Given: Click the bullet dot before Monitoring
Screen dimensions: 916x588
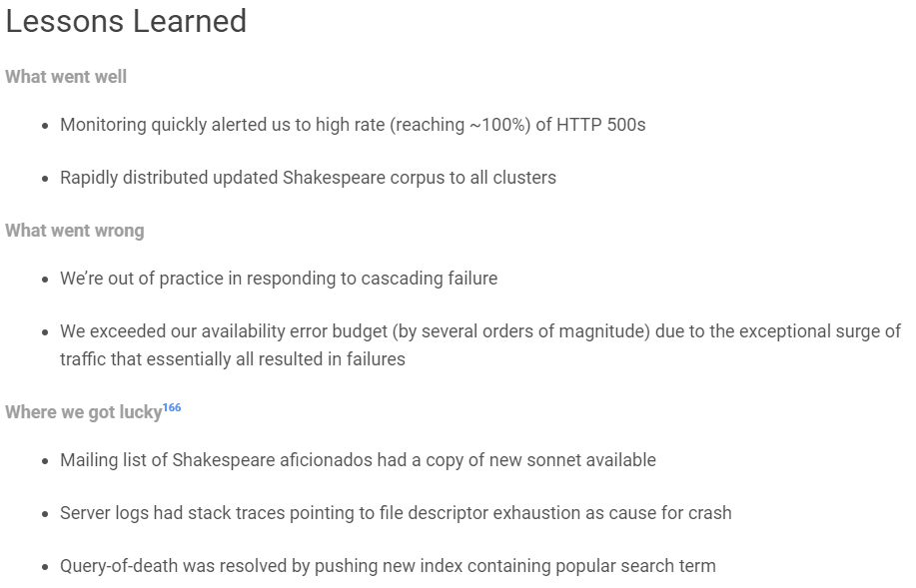Looking at the screenshot, I should coord(46,126).
